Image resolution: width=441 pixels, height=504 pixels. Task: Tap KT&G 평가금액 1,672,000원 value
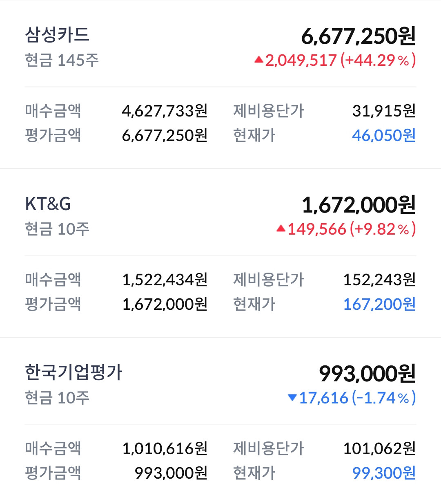[x=165, y=304]
